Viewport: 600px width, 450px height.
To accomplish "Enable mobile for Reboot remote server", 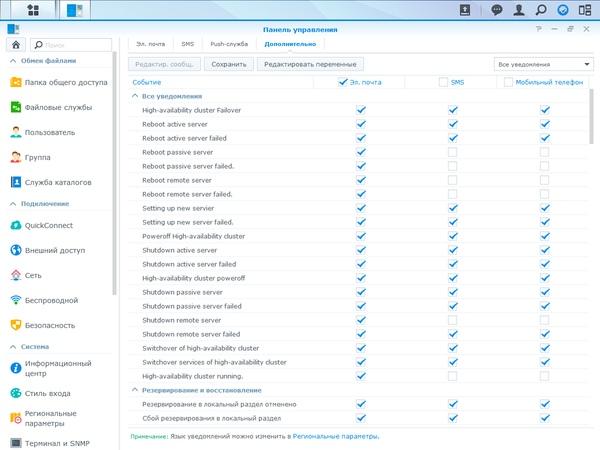I will (544, 180).
